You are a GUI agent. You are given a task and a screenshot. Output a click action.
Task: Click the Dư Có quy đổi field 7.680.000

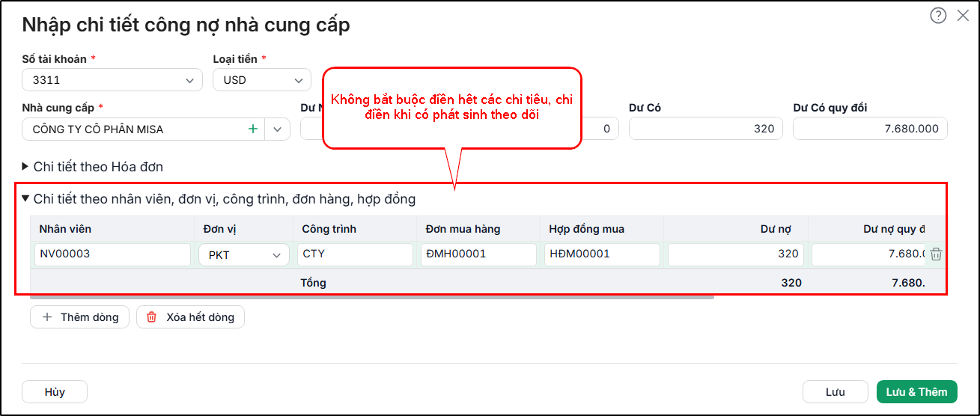click(870, 129)
